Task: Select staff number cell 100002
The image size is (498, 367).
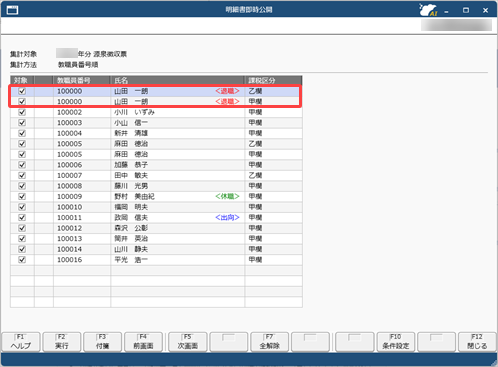Action: click(82, 112)
